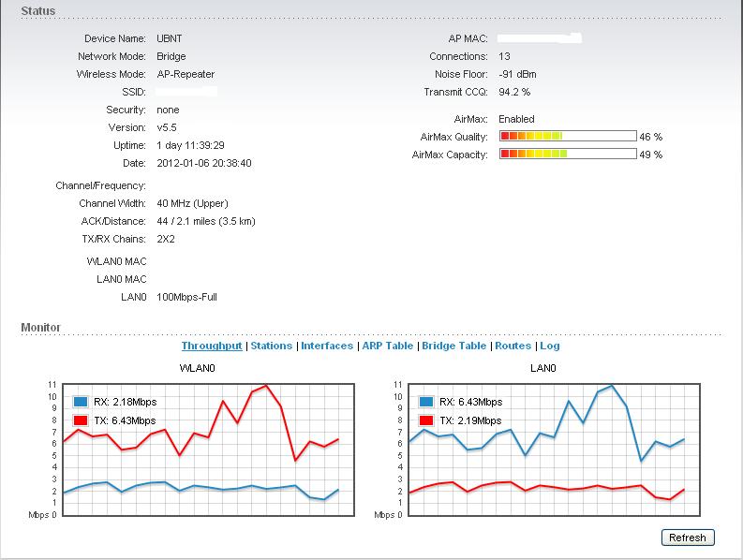Image resolution: width=743 pixels, height=560 pixels.
Task: Click the AirMax Capacity bar
Action: pos(567,154)
